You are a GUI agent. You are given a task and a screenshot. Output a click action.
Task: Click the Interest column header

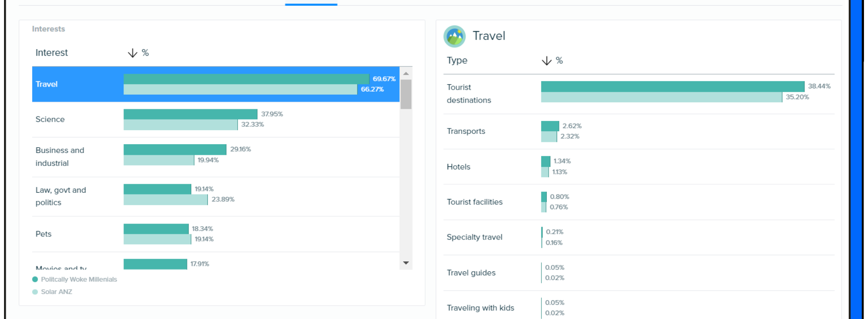[x=52, y=53]
